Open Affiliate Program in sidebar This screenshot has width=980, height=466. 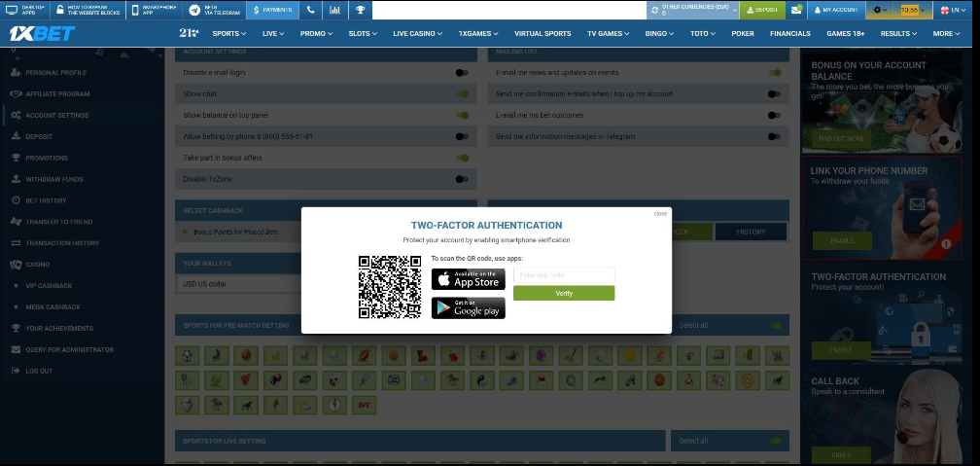tap(57, 93)
